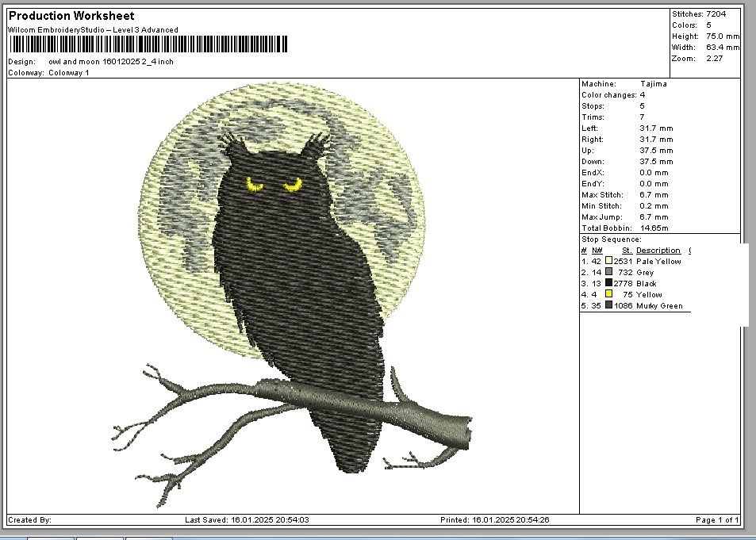Screen dimensions: 756x540
Task: Click the N# column header
Action: tap(597, 251)
